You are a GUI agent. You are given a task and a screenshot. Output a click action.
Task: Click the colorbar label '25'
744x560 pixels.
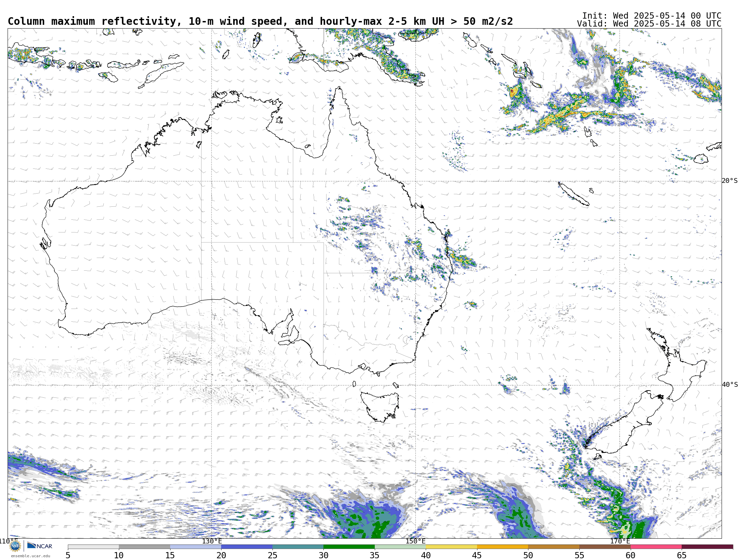[x=272, y=556]
